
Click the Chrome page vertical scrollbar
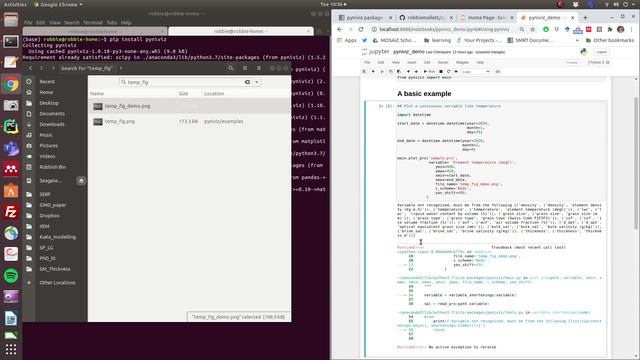[636, 163]
